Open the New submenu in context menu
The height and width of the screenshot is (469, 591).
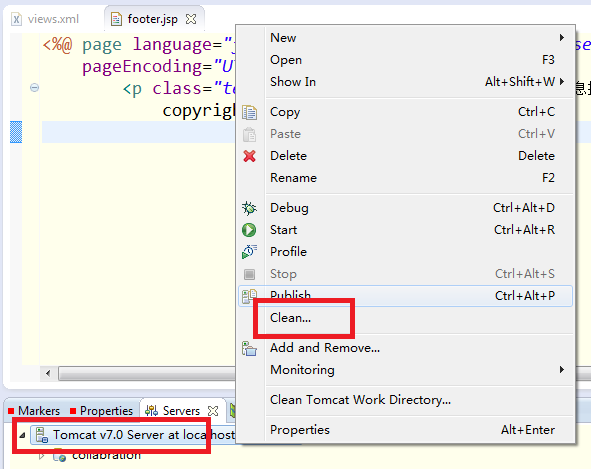pos(405,38)
